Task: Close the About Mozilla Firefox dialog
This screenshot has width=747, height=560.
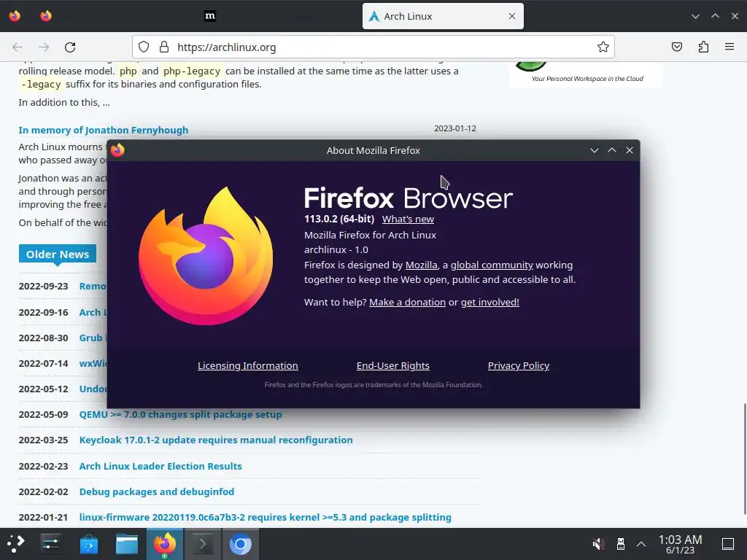Action: tap(630, 150)
